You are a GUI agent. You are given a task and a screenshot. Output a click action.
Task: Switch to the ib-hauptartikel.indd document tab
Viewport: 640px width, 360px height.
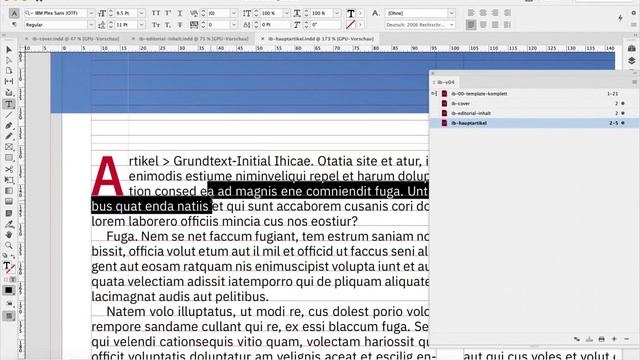click(x=321, y=39)
